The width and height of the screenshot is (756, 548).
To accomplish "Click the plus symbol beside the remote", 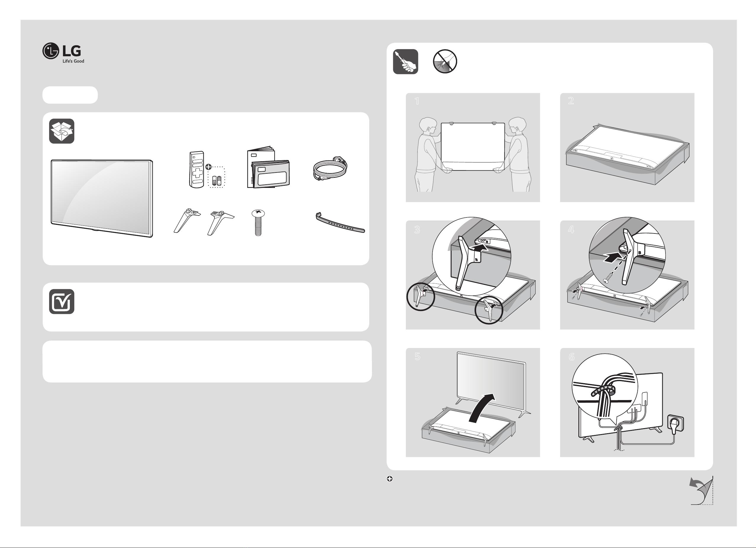I will coord(208,167).
